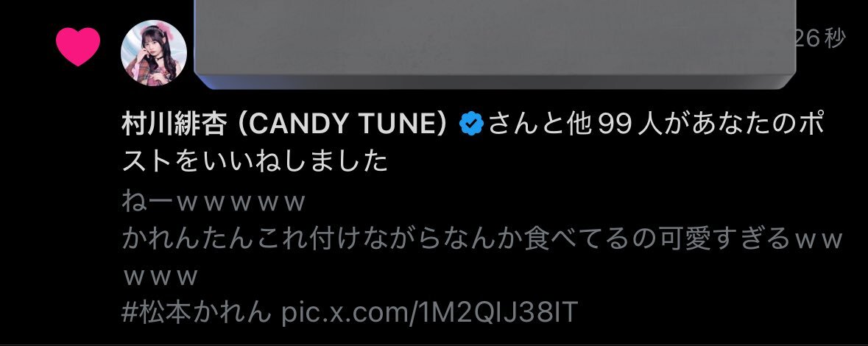Open the 村川緋杏 user name
Screen dimensions: 868x346
(174, 125)
